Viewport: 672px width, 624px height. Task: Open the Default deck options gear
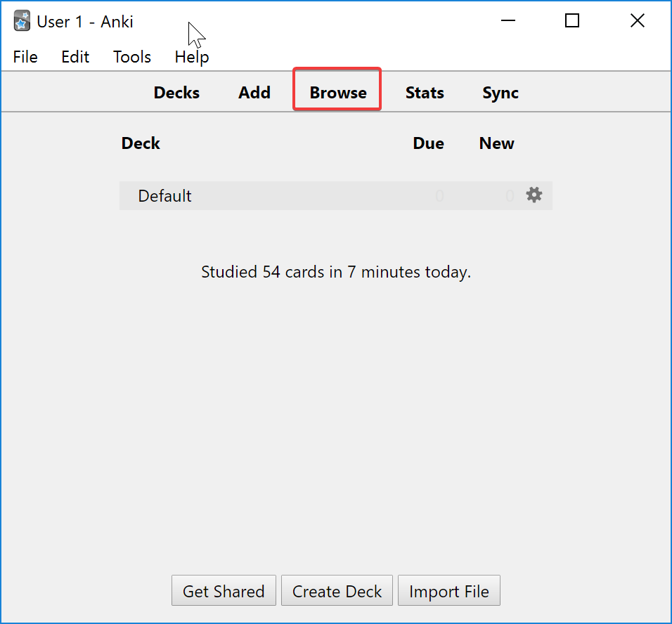click(x=534, y=195)
